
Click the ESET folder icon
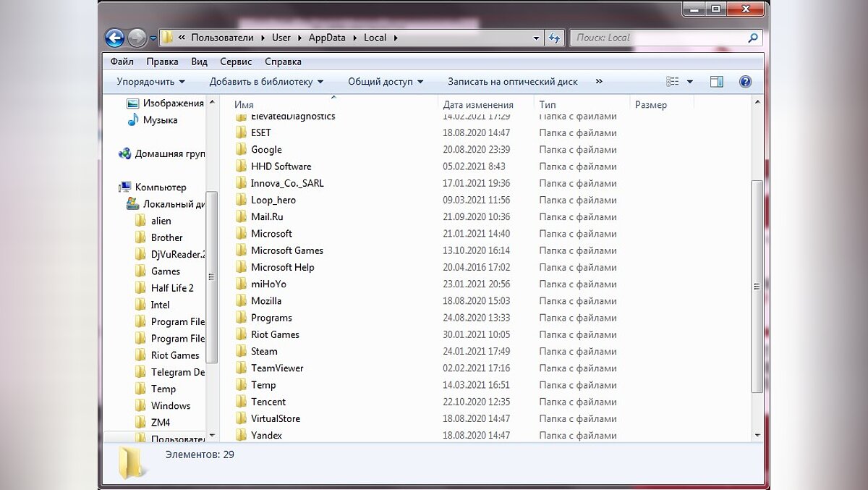(x=241, y=132)
